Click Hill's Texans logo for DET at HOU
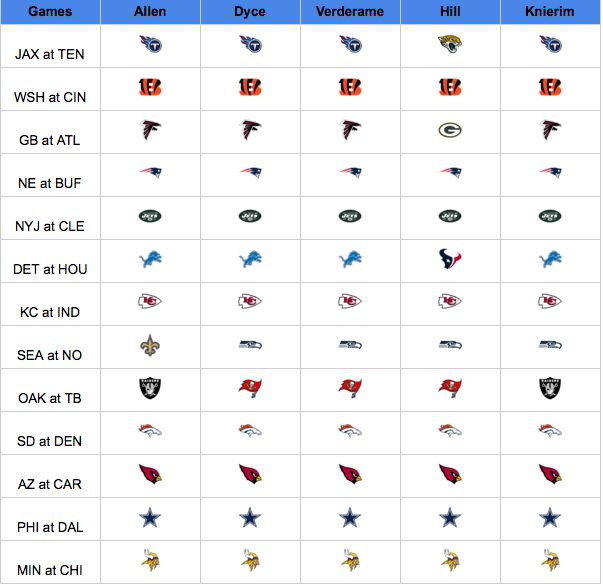 450,259
